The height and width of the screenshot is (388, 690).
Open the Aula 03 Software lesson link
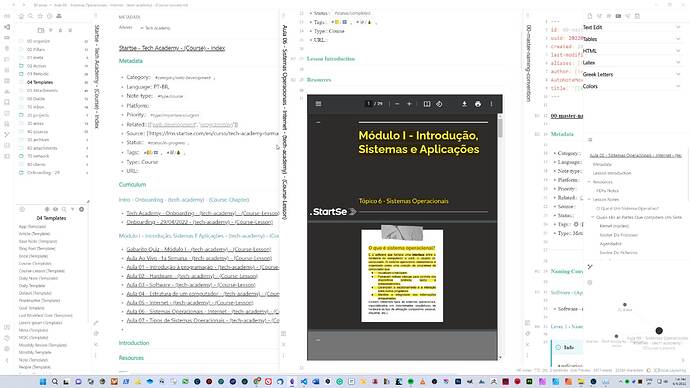pyautogui.click(x=191, y=285)
